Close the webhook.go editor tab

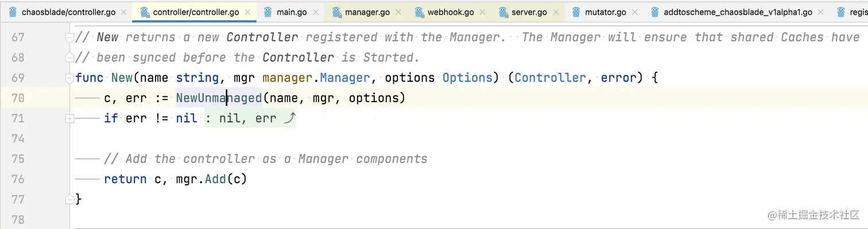coord(482,12)
